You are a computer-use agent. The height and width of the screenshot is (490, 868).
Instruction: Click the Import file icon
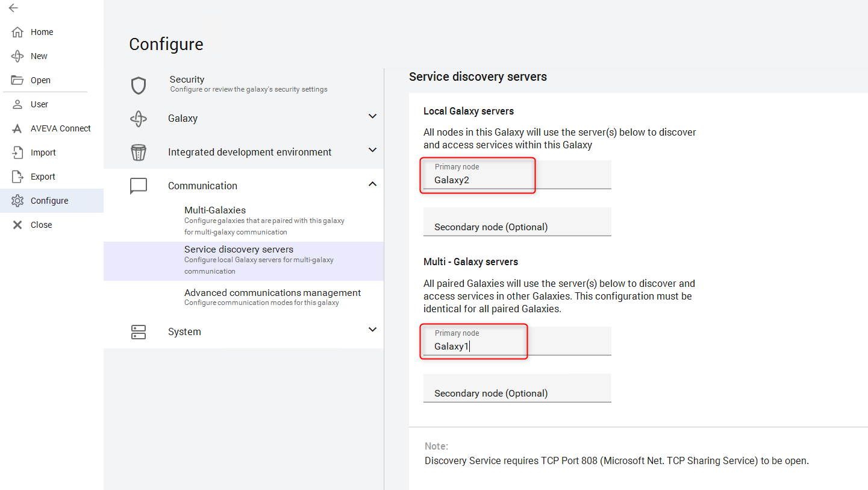(17, 152)
